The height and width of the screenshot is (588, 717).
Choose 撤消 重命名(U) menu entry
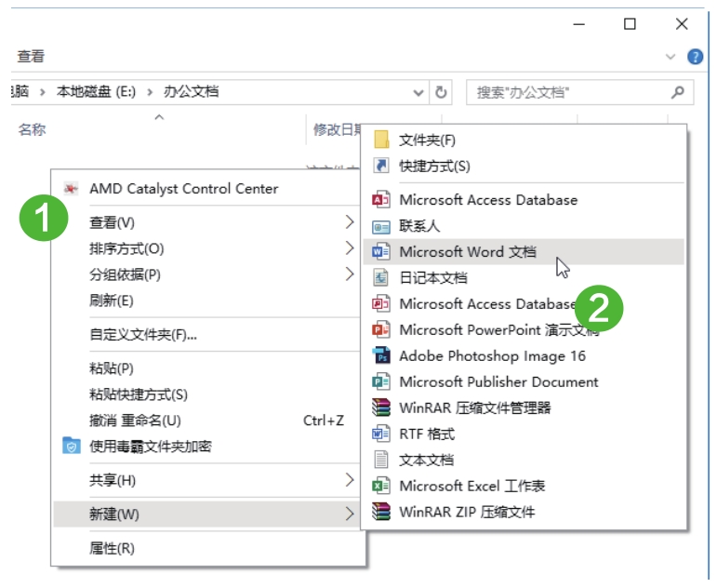[x=136, y=420]
